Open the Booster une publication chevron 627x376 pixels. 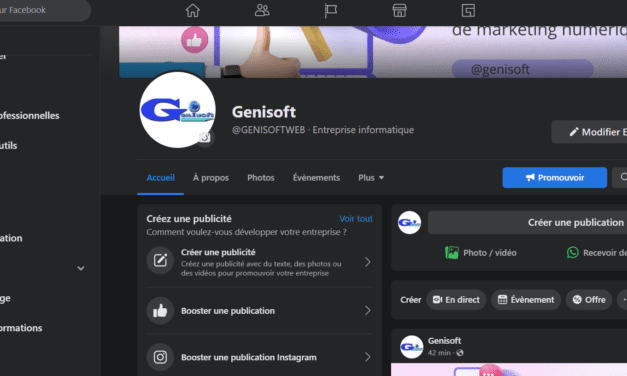367,310
